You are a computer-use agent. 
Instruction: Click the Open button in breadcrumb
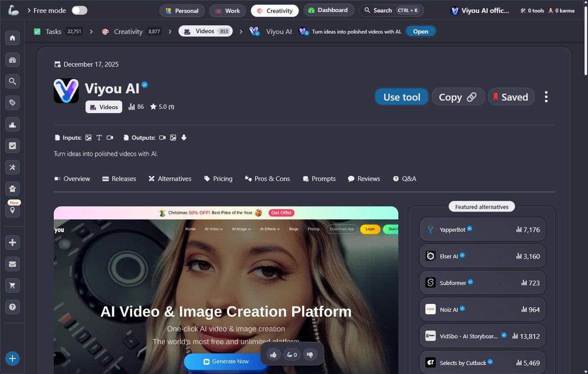click(420, 31)
